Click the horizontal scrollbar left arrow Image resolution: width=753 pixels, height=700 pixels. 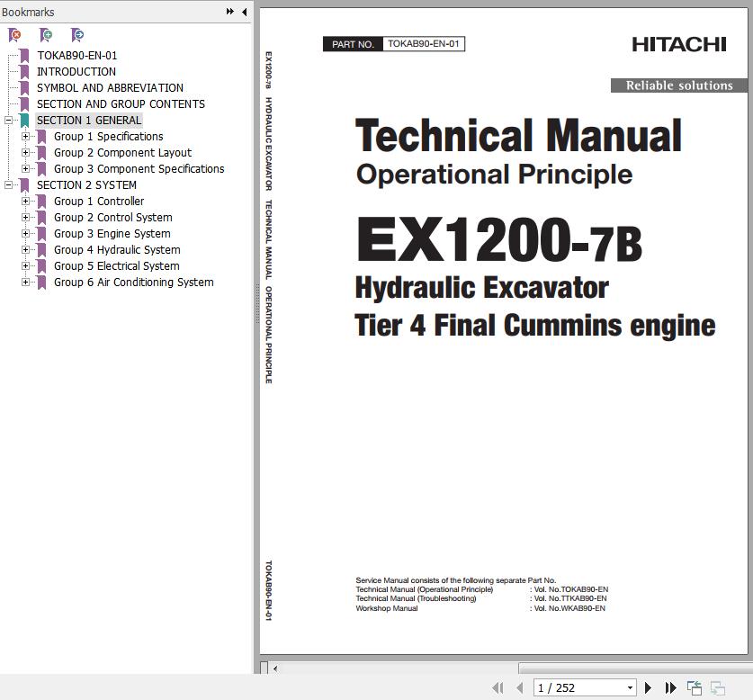click(275, 669)
